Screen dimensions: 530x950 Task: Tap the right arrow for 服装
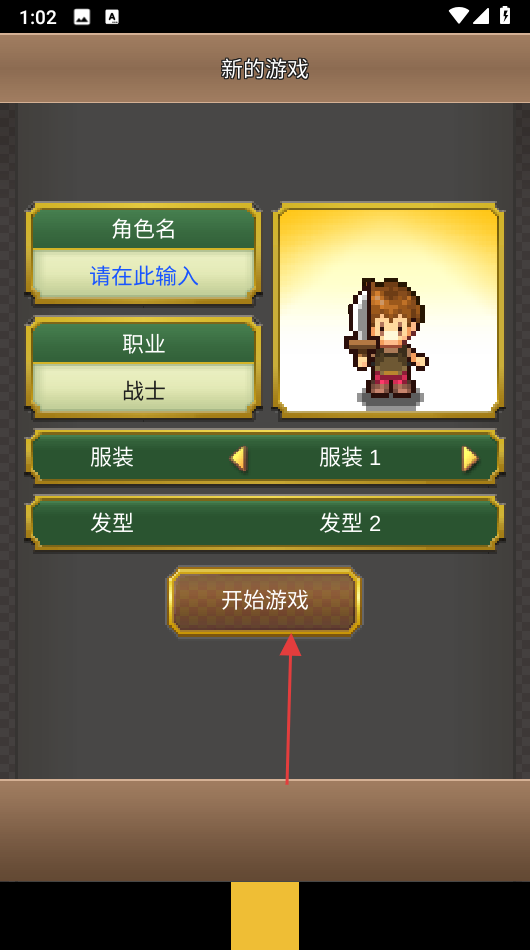[471, 458]
